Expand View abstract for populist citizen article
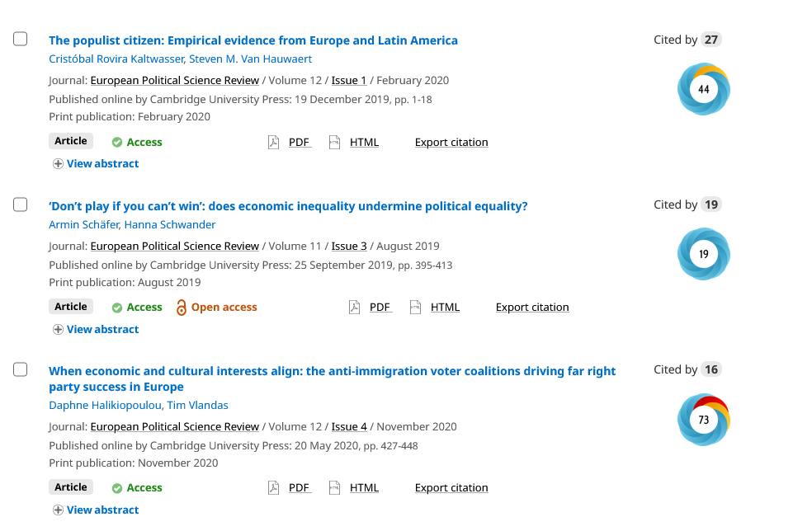 (x=96, y=163)
